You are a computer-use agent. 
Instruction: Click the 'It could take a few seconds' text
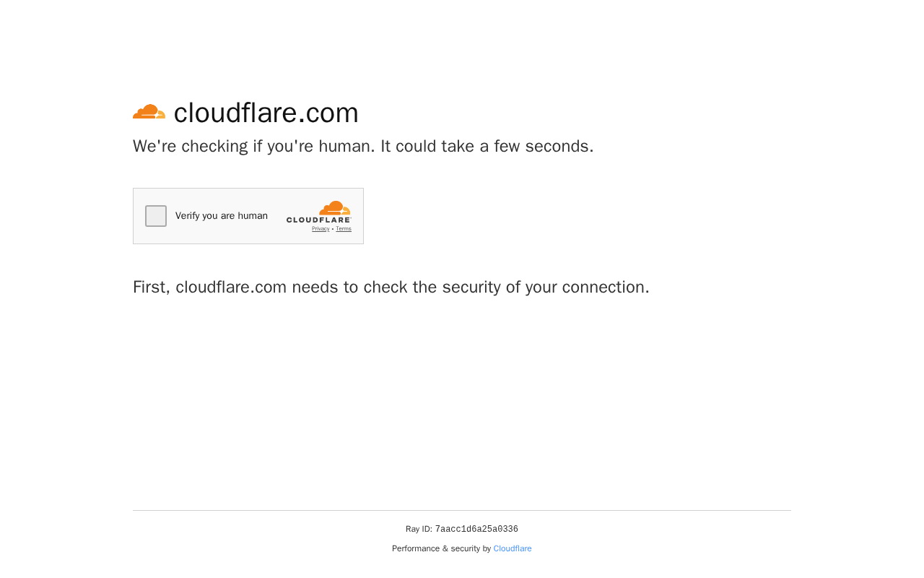[x=487, y=147]
